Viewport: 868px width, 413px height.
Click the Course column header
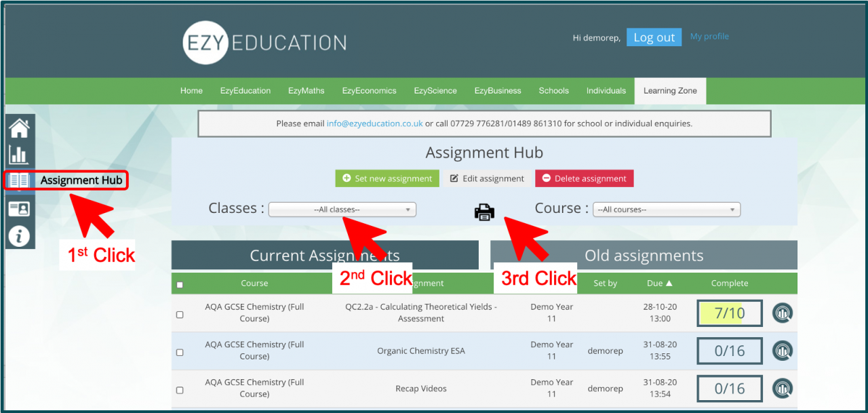[254, 283]
